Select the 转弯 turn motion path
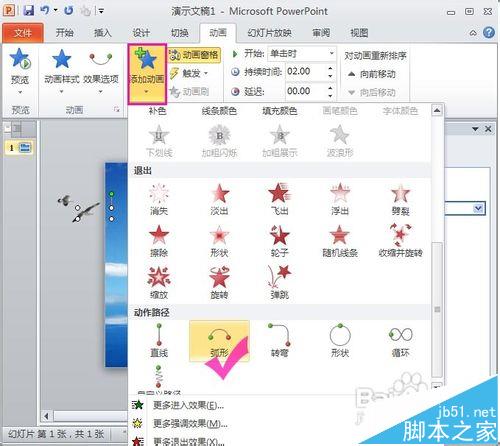The image size is (500, 446). [279, 341]
